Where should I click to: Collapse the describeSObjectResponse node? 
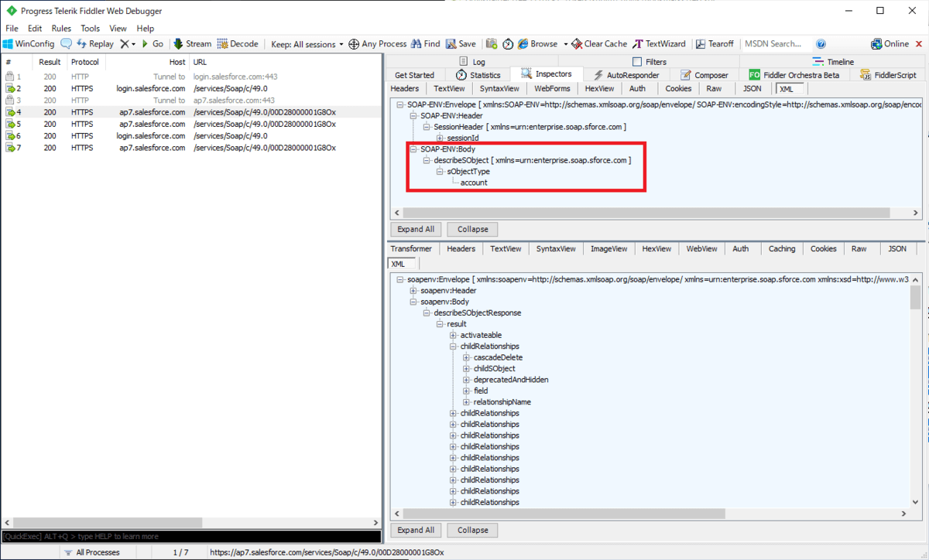[x=427, y=313]
